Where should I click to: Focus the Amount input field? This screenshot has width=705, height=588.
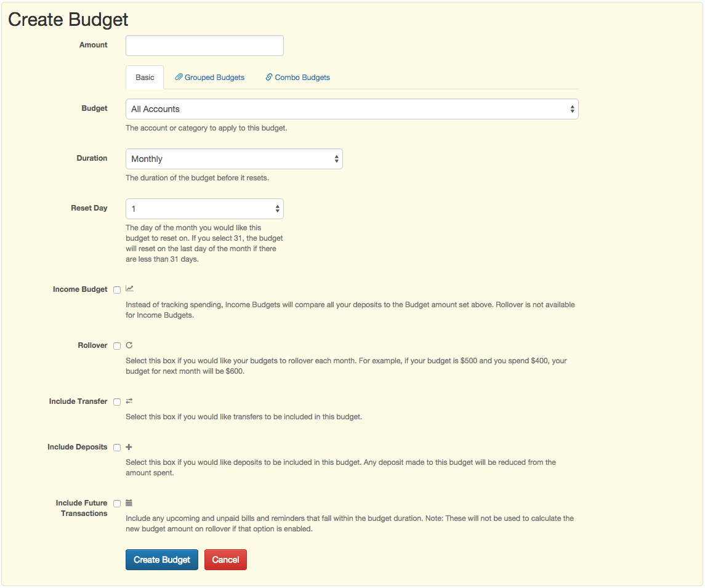pyautogui.click(x=204, y=46)
